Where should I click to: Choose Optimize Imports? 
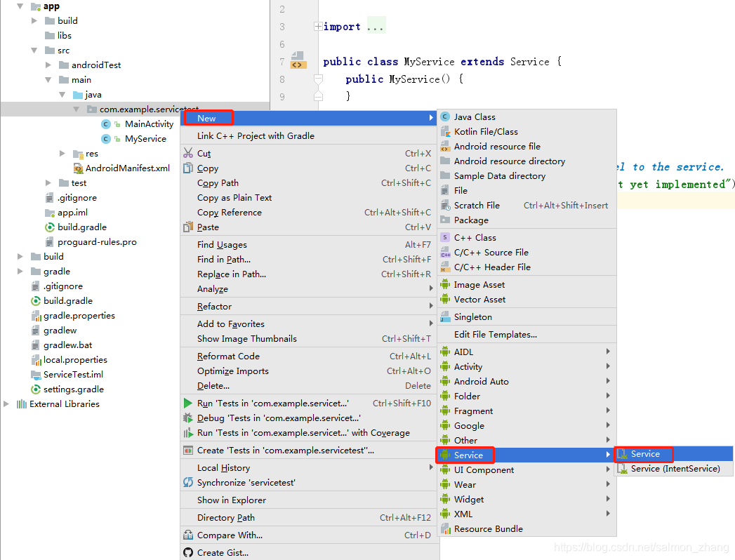pyautogui.click(x=308, y=371)
